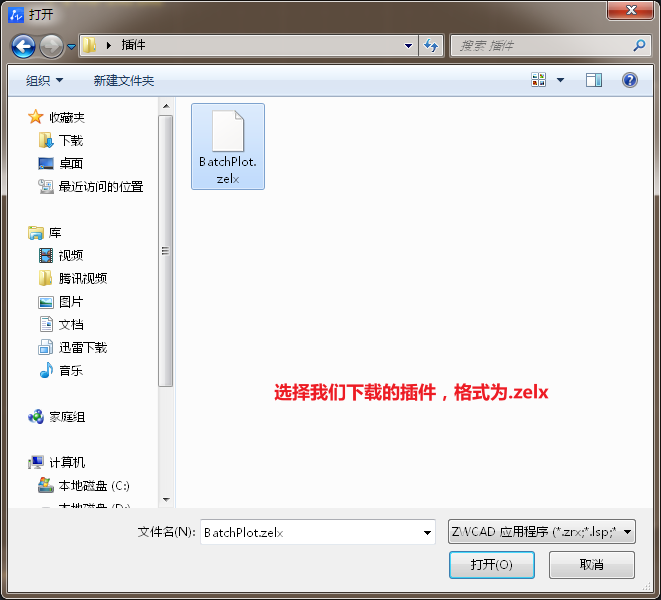Expand the view options dropdown arrow
The width and height of the screenshot is (661, 600).
[560, 80]
